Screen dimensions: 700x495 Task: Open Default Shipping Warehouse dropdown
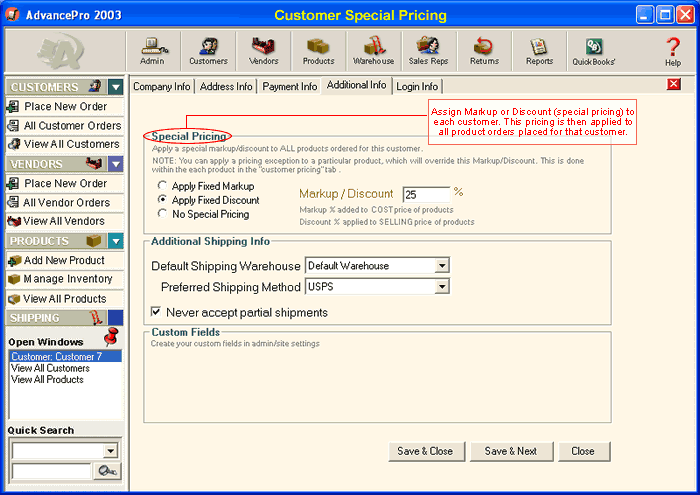[442, 266]
